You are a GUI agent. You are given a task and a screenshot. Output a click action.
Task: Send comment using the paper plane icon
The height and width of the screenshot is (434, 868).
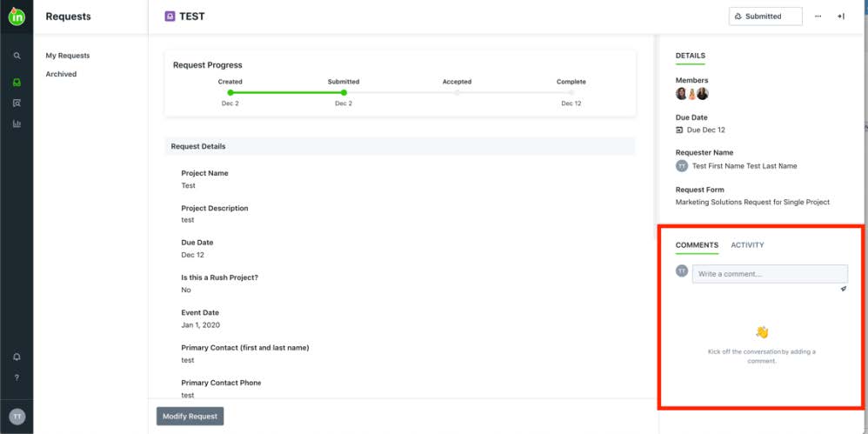[x=843, y=289]
